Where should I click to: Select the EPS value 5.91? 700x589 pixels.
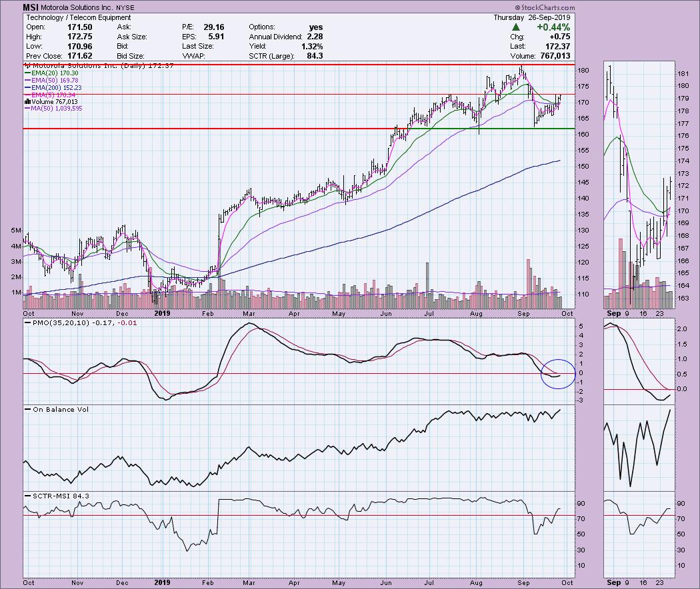(x=216, y=37)
